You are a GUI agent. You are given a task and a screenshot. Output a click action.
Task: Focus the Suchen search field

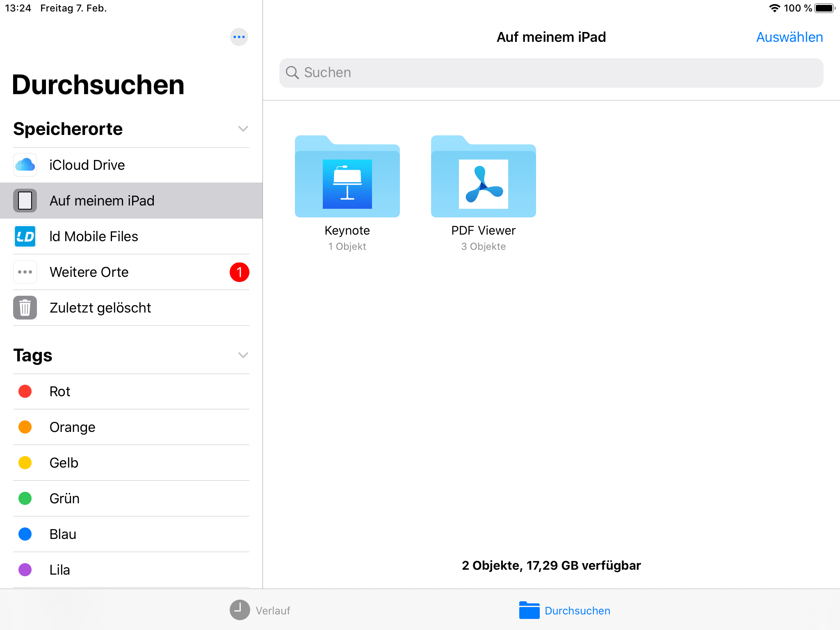551,73
